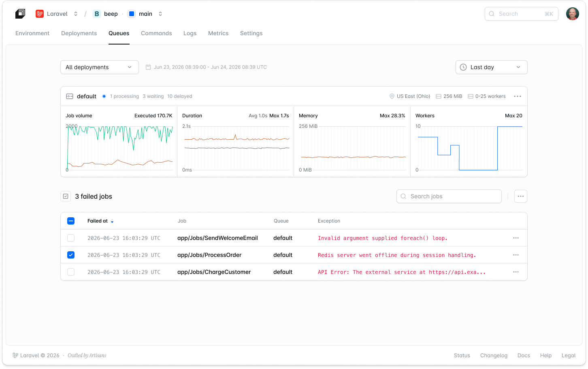Click the Laravel Cloud logo icon

click(20, 14)
